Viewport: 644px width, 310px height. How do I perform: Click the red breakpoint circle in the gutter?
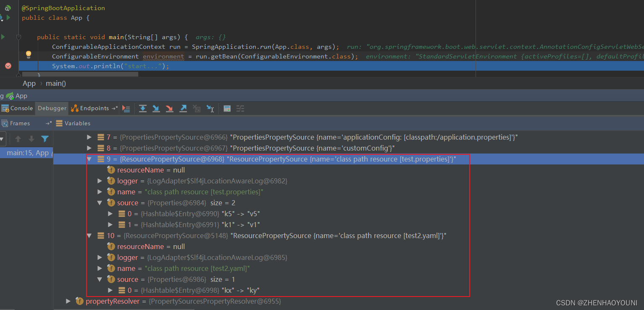(x=8, y=66)
